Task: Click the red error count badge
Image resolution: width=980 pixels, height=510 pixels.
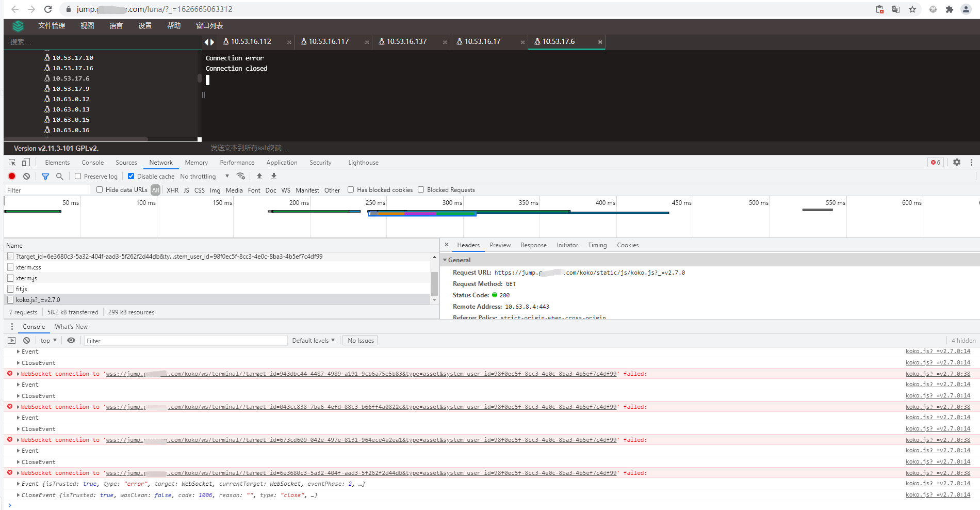Action: (936, 162)
